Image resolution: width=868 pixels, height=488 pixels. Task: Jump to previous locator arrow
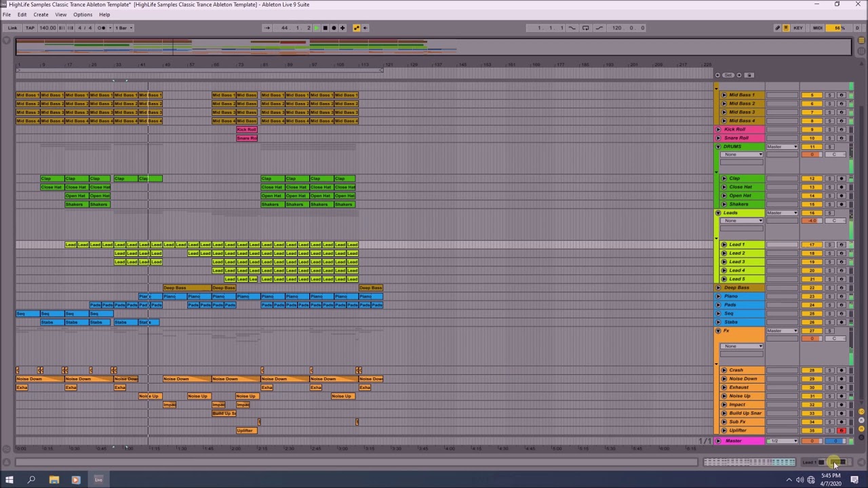coord(719,75)
